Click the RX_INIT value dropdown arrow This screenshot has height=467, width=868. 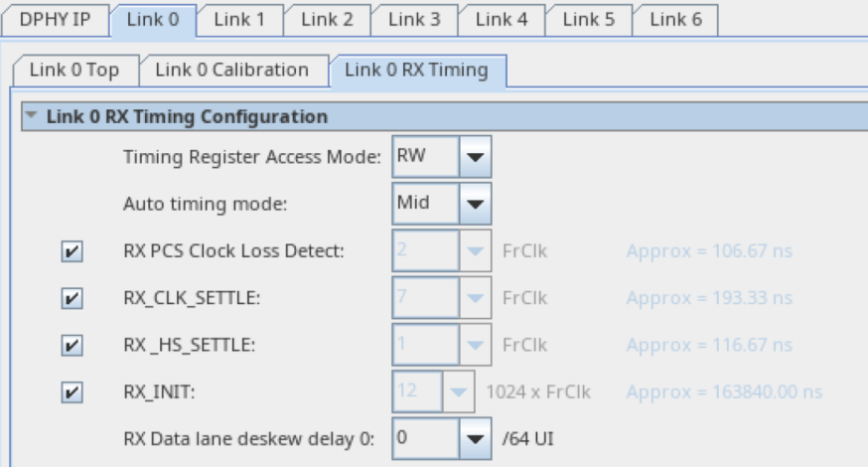coord(458,392)
